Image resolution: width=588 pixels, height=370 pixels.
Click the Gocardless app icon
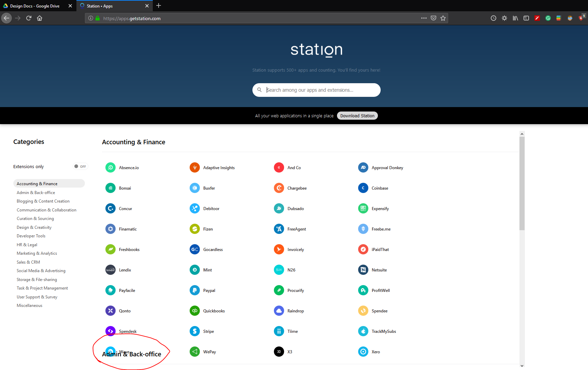[195, 249]
